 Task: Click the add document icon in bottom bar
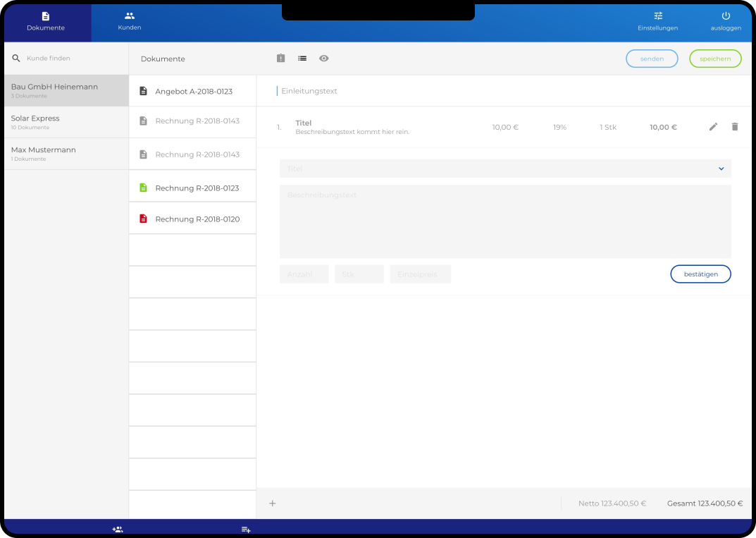(x=246, y=530)
